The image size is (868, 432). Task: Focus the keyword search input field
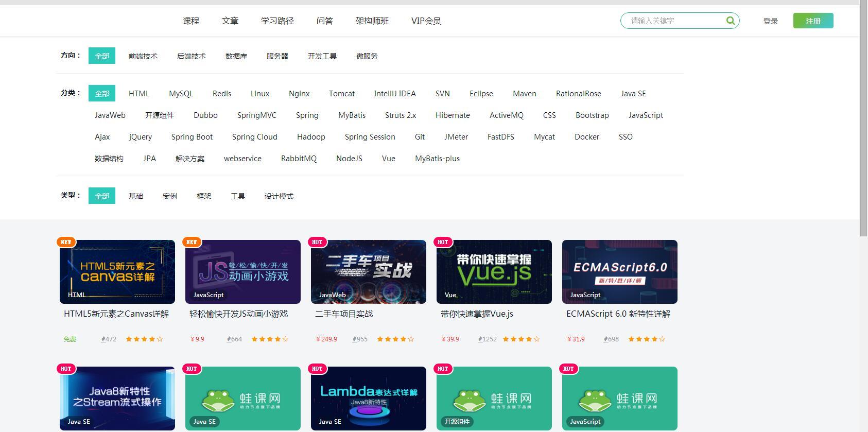[x=674, y=21]
